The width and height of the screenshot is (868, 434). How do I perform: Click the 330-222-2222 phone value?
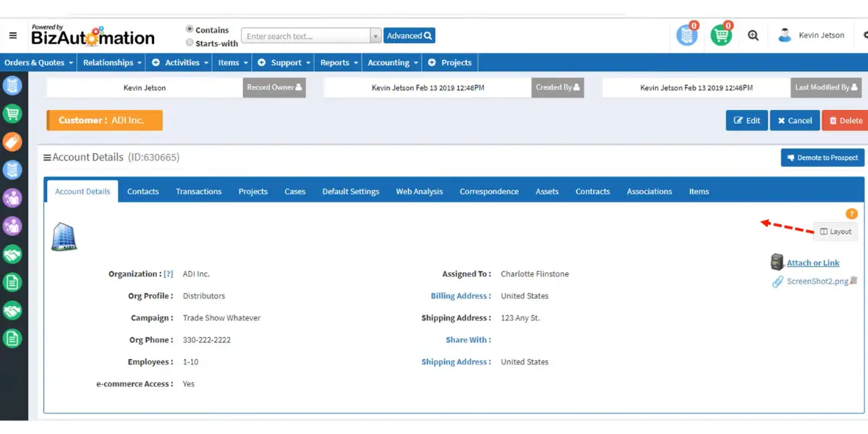point(207,340)
